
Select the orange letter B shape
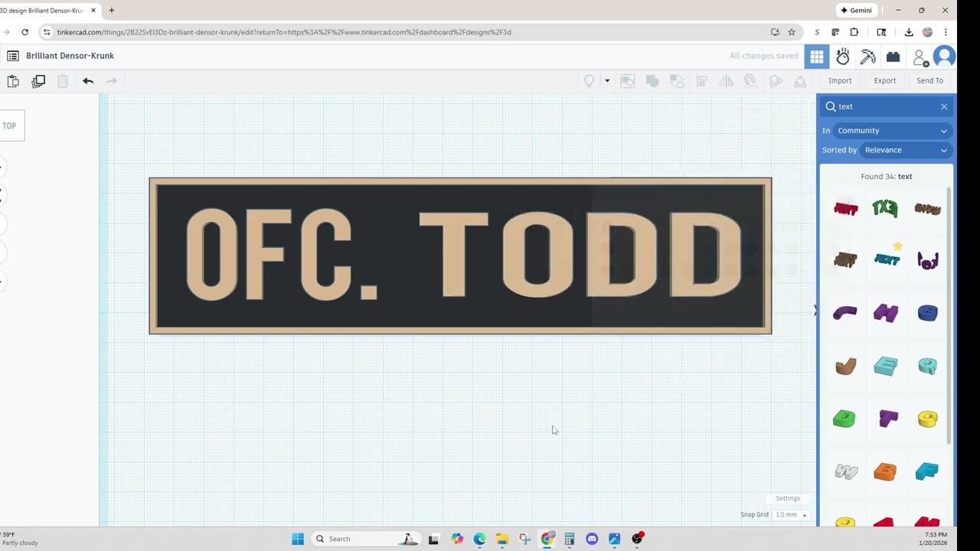885,471
